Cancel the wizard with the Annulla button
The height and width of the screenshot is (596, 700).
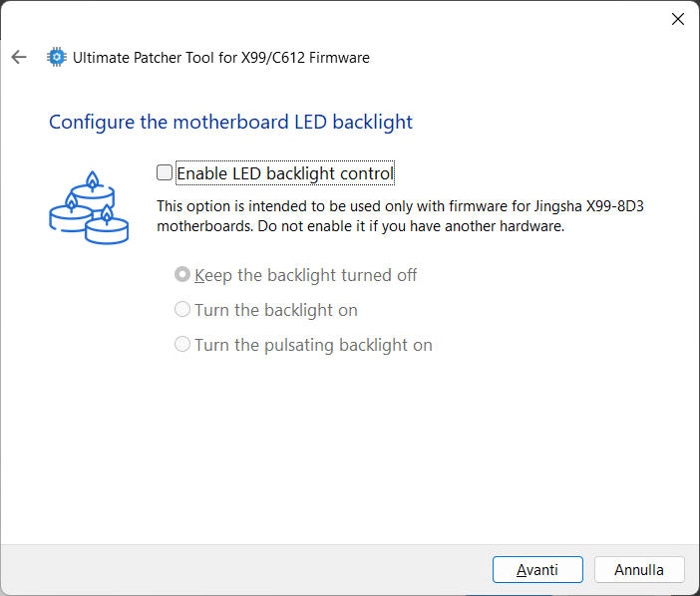click(x=639, y=570)
